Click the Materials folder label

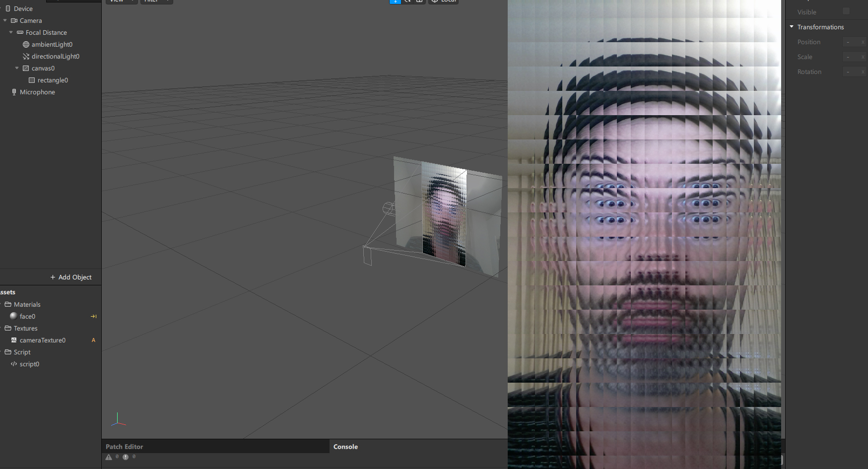27,304
